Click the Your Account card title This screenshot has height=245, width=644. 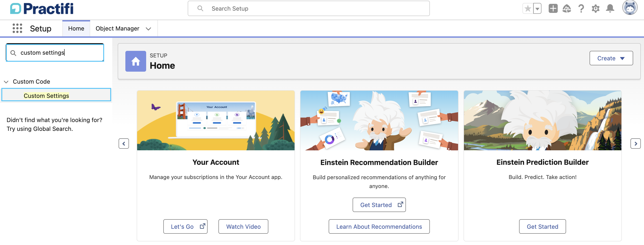pos(216,162)
